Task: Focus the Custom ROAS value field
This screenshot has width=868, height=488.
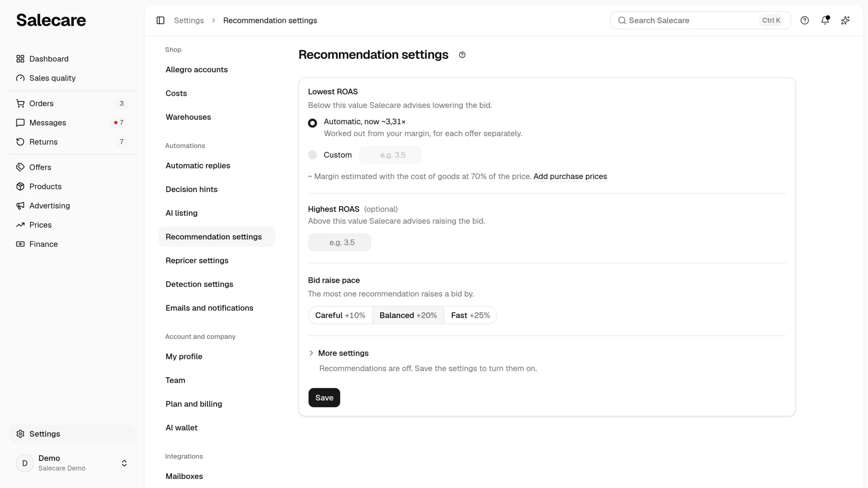Action: [390, 155]
